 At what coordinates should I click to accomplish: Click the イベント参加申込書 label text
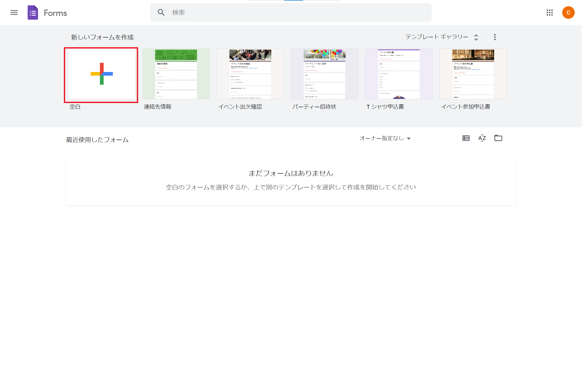pos(465,107)
